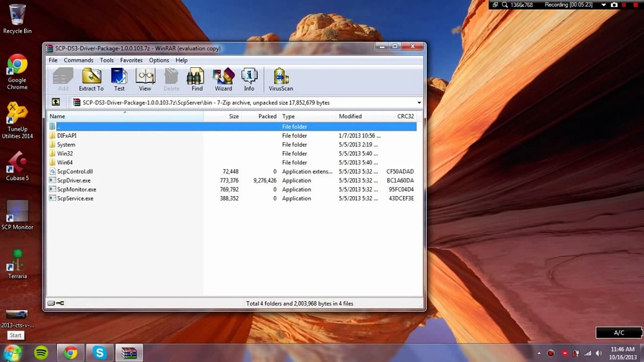Screen dimensions: 644x362
Task: Open the View file toolbar icon
Action: click(145, 80)
